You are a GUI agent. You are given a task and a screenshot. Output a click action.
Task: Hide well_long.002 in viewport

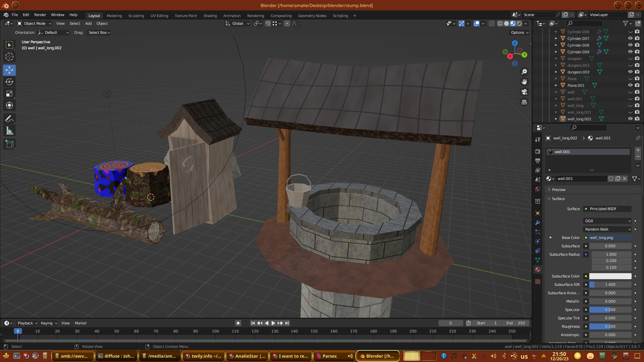tap(630, 119)
